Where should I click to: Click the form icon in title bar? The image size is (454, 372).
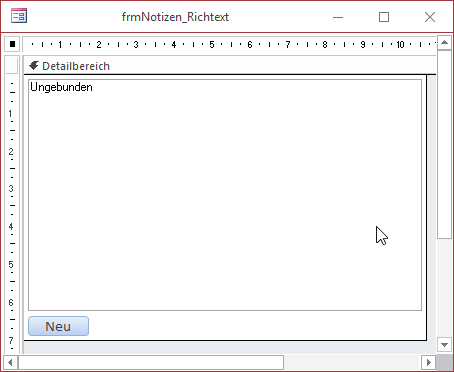19,16
